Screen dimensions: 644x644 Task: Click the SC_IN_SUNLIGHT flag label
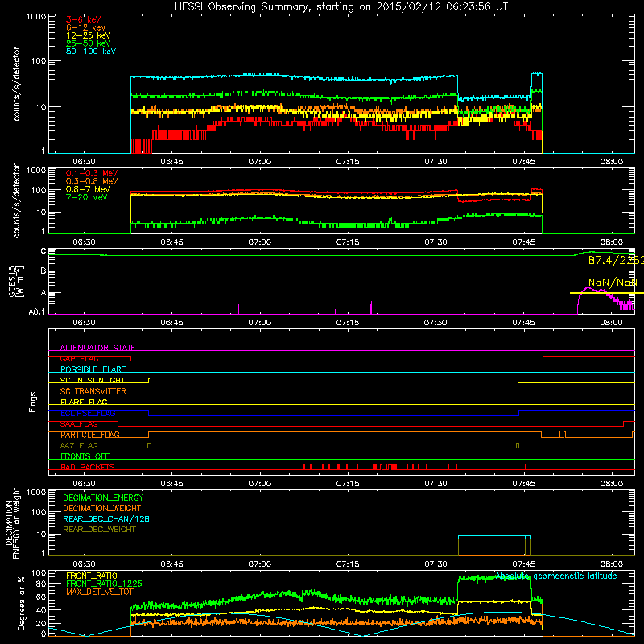[x=93, y=380]
